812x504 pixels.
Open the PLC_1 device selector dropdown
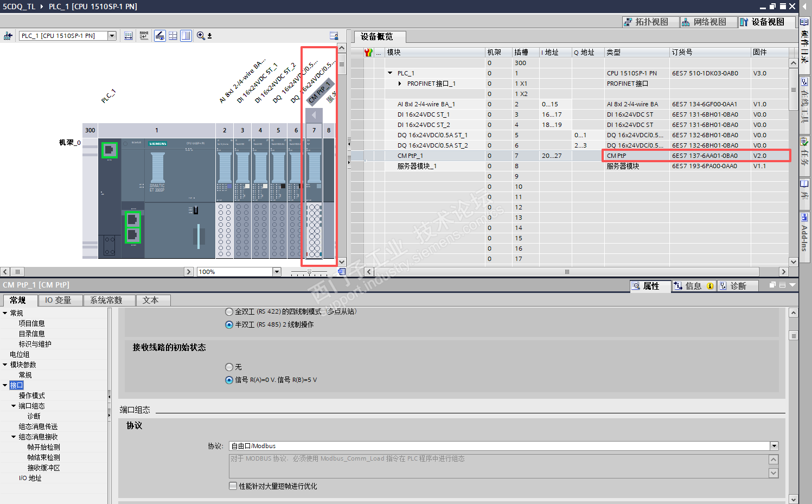pyautogui.click(x=112, y=36)
